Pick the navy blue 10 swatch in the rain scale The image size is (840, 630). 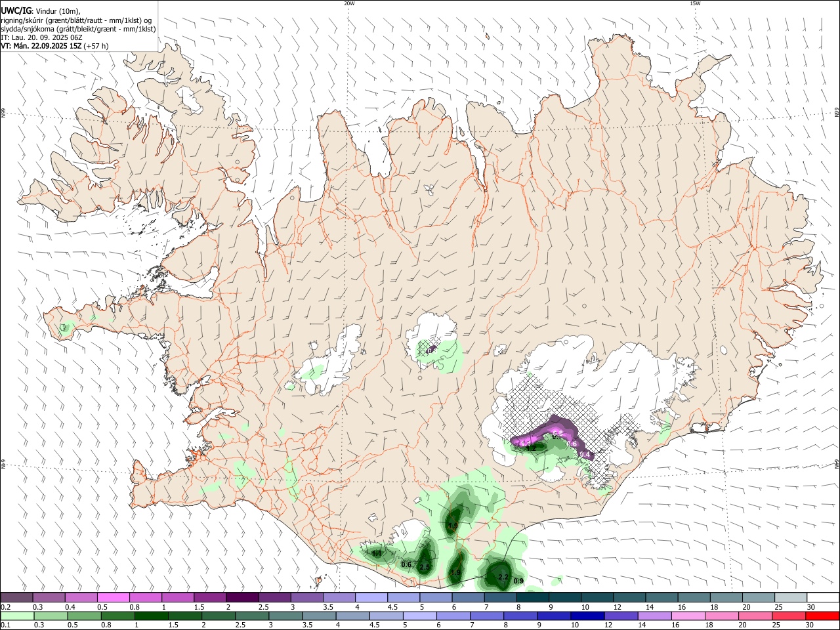click(x=588, y=616)
